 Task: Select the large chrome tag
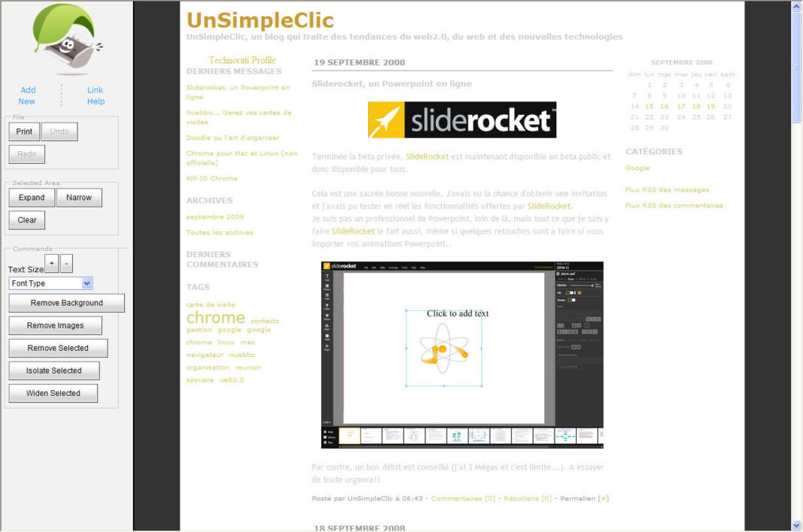click(x=215, y=317)
